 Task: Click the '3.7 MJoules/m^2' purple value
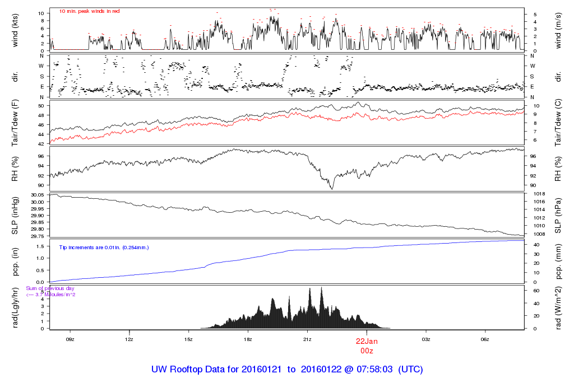[55, 295]
